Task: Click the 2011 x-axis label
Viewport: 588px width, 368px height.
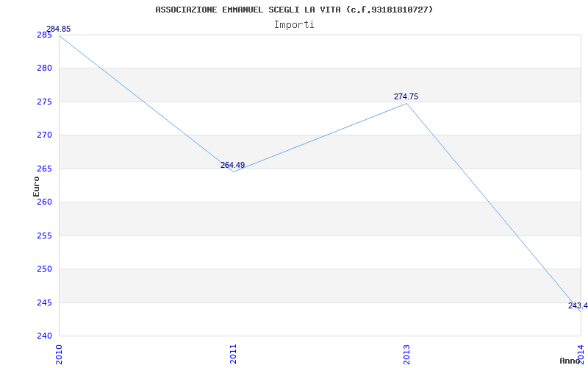Action: click(x=233, y=354)
